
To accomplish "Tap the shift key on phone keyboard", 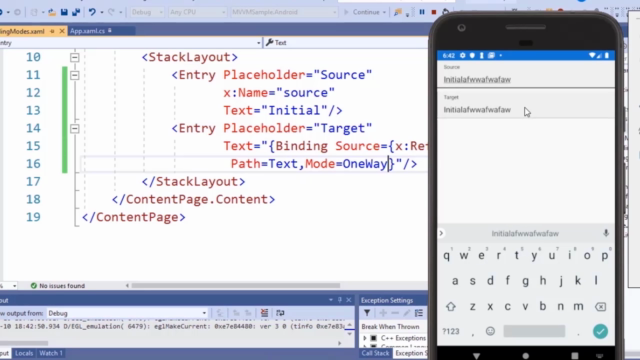I will coord(451,307).
